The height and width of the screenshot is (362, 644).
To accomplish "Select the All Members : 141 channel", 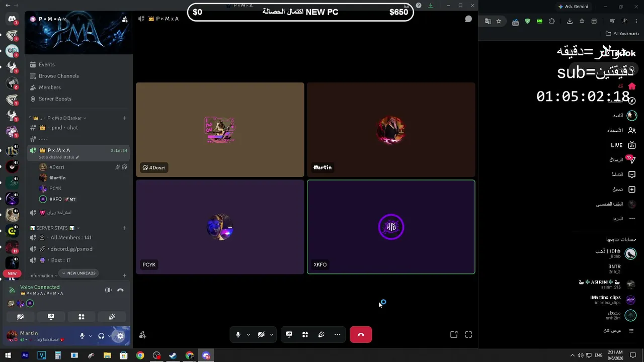I will click(x=71, y=237).
